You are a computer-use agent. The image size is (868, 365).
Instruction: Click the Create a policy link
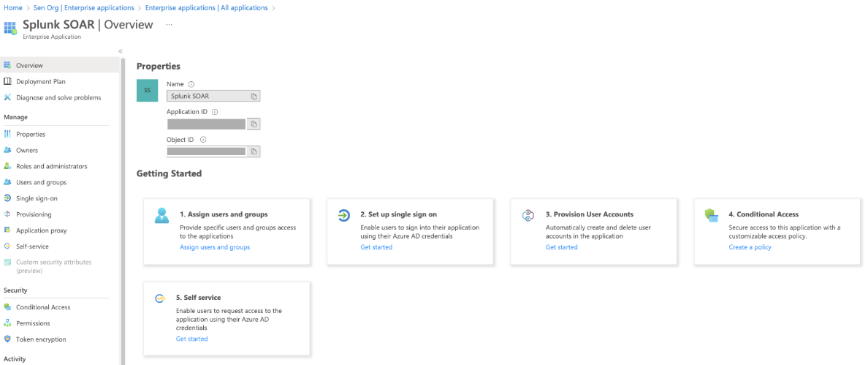[750, 247]
